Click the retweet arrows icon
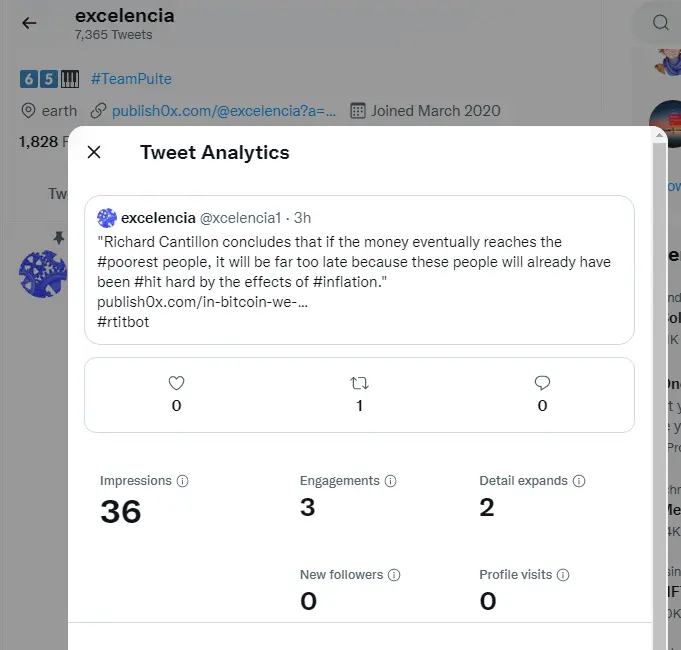681x650 pixels. pos(359,383)
